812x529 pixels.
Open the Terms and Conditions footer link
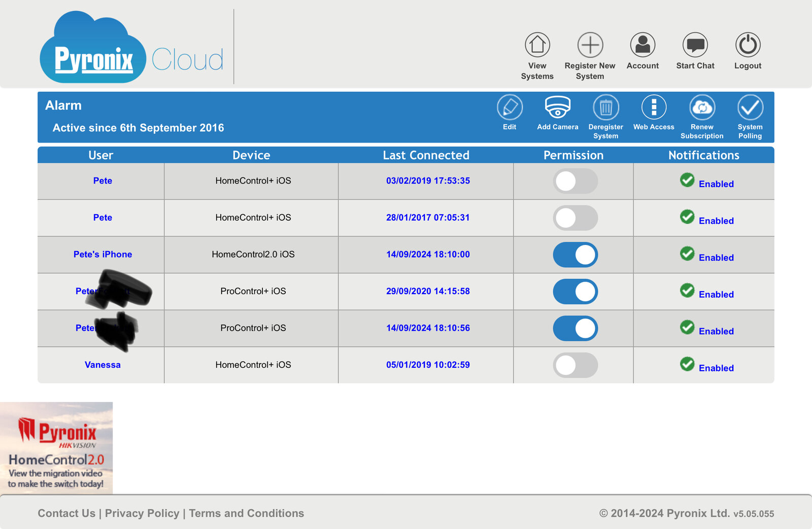[247, 513]
